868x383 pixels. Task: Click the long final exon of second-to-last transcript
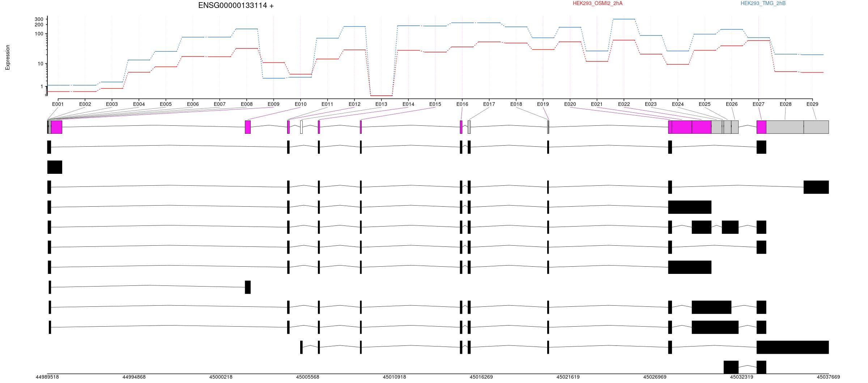click(793, 347)
